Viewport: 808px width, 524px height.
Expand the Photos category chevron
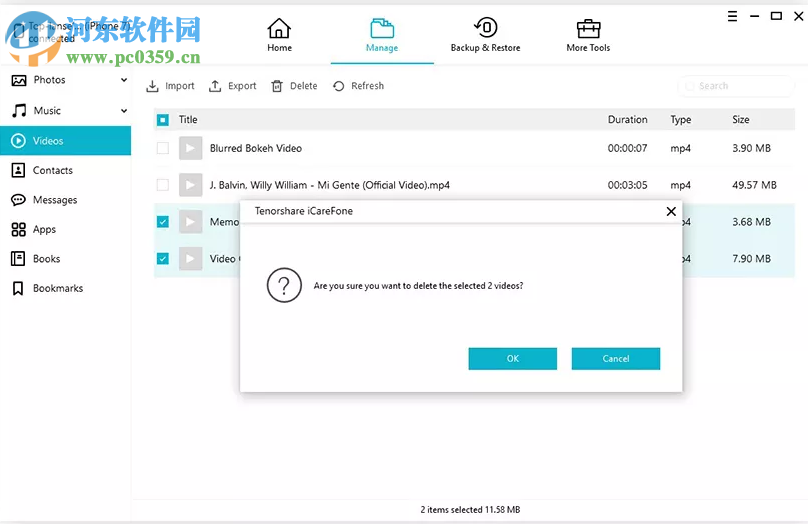click(124, 80)
